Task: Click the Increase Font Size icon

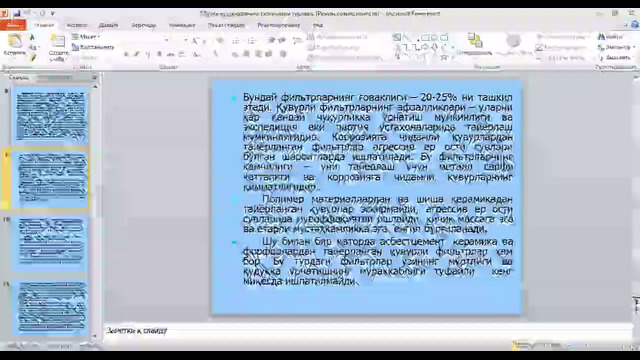Action: (196, 40)
